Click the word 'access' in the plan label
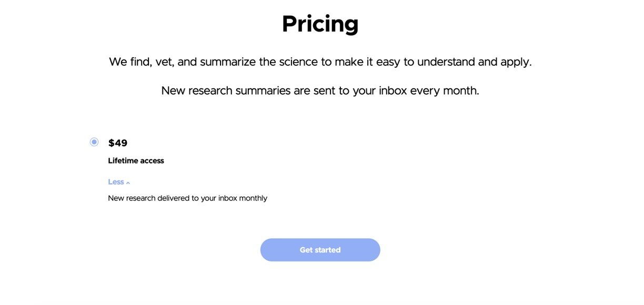Screen dimensions: 644x305 [152, 161]
